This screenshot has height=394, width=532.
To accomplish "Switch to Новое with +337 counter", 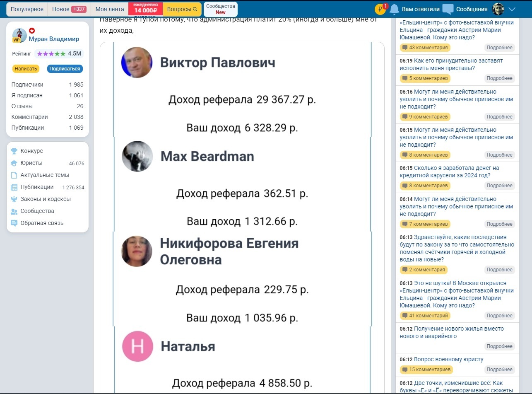I will [x=68, y=8].
